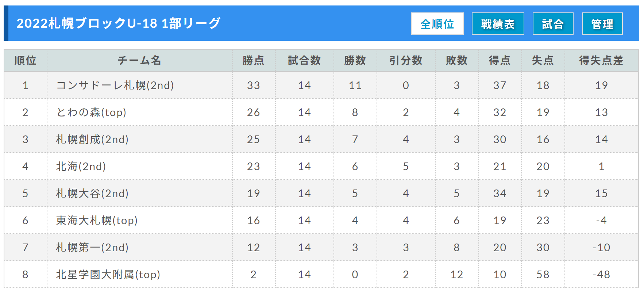
Task: Select team コンサドーレ札幌(2nd)
Action: (115, 85)
